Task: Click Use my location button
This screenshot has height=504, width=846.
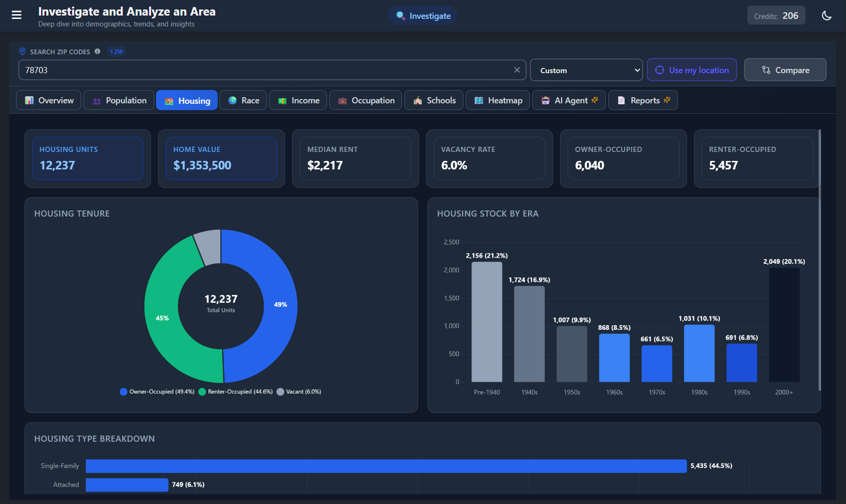Action: point(691,70)
